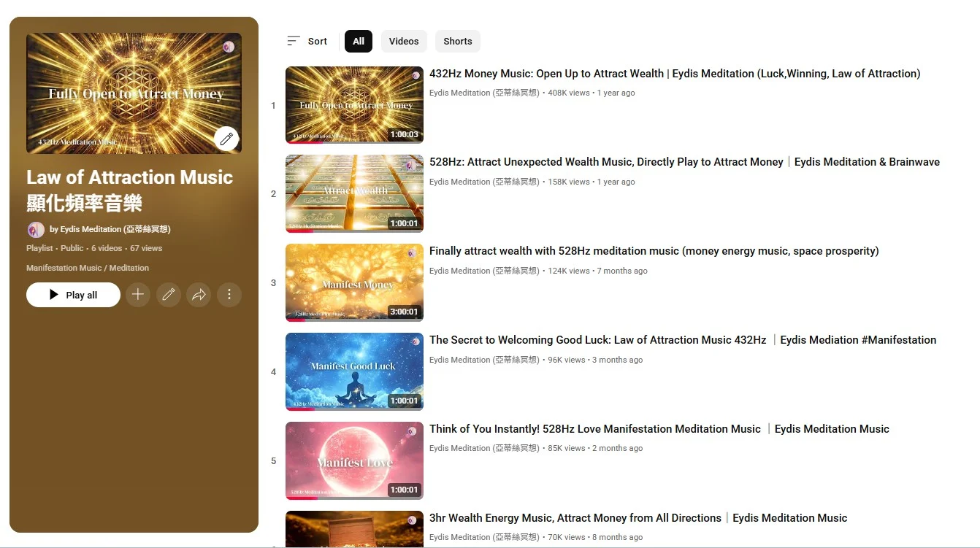980x548 pixels.
Task: Click the '408K views' text
Action: [x=569, y=93]
